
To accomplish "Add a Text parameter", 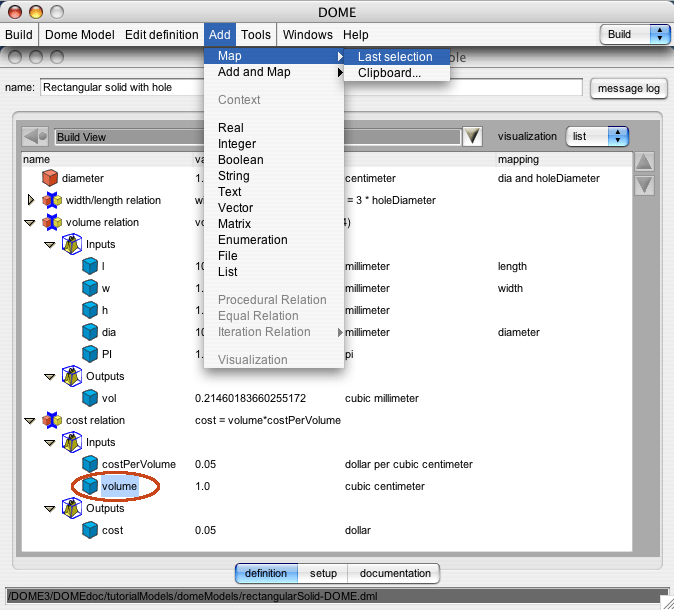I will tap(274, 192).
